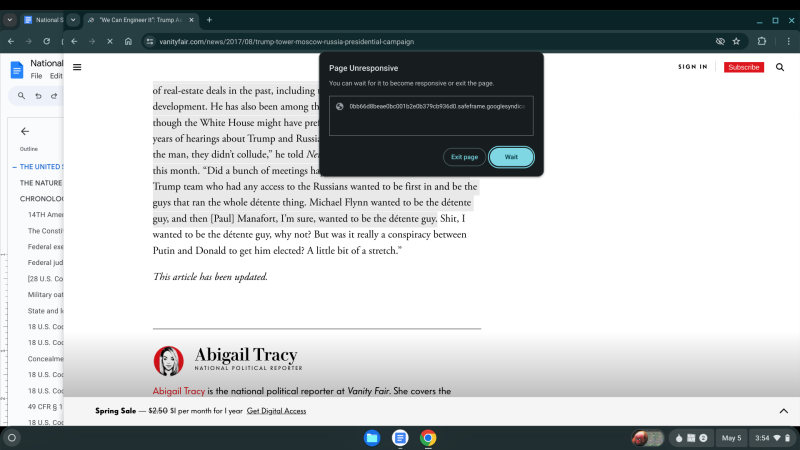Bookmark this page with the star icon

(736, 41)
